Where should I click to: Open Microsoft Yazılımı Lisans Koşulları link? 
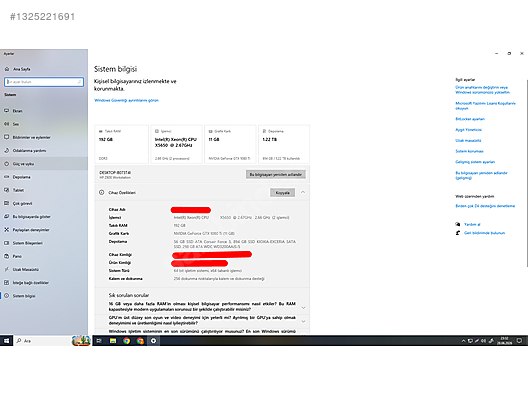pos(486,106)
